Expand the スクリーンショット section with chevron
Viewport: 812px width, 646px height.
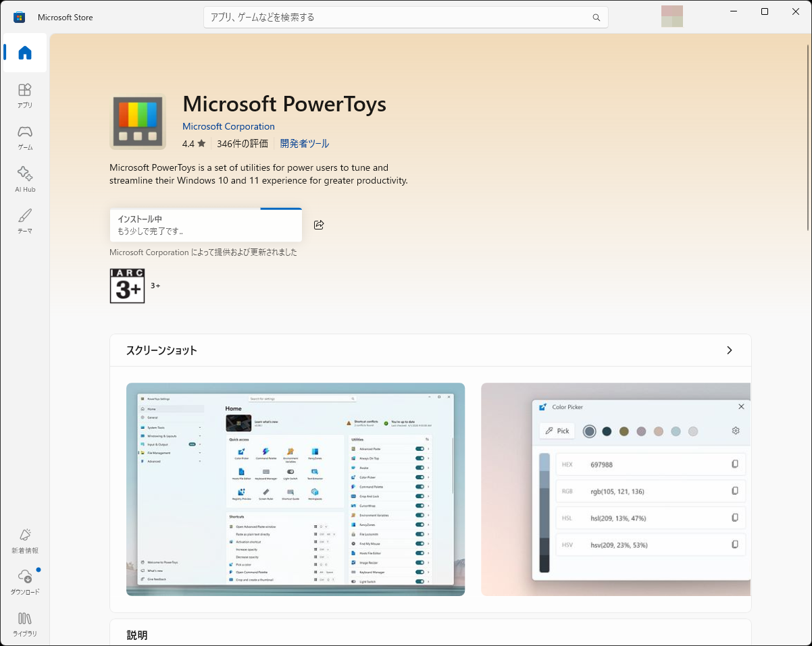(x=730, y=350)
